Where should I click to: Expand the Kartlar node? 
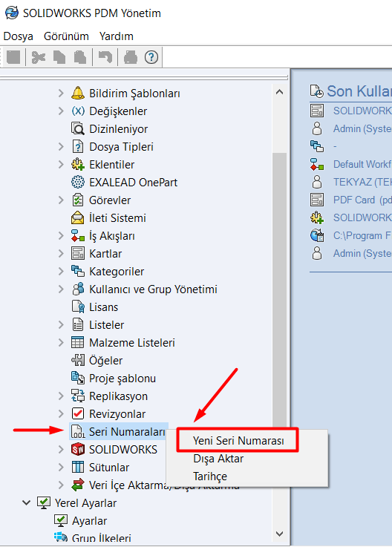(x=61, y=253)
